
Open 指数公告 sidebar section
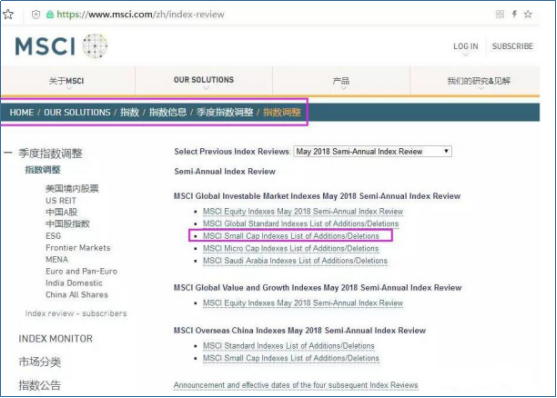pos(40,385)
